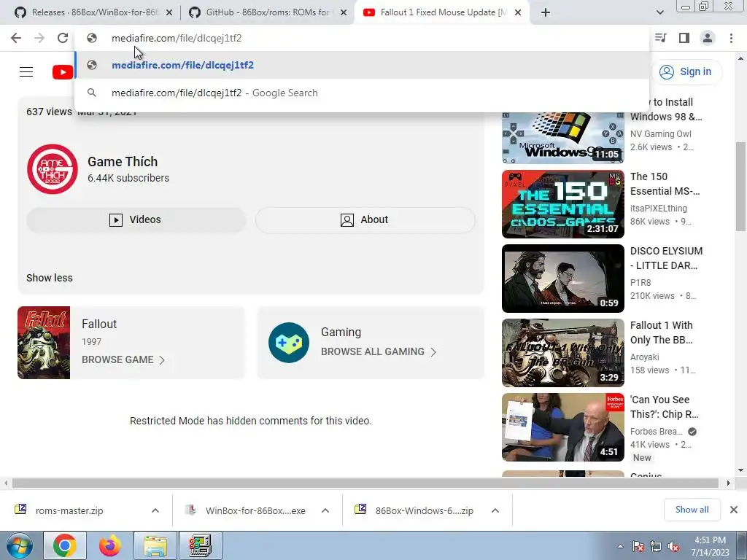The image size is (747, 560).
Task: Expand options for WinBox-for-86Box exe download
Action: tap(325, 511)
